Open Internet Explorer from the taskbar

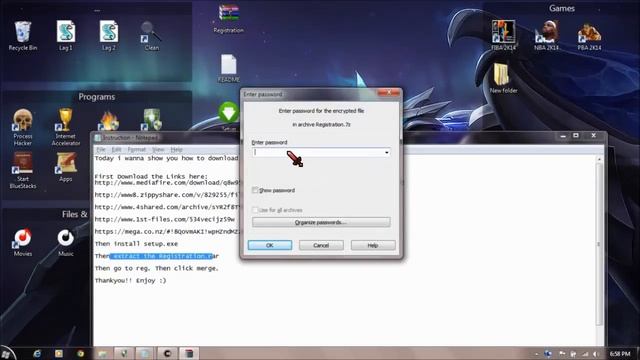37,353
